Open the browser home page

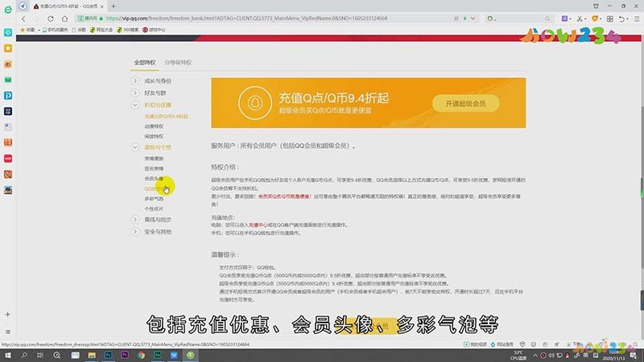pyautogui.click(x=64, y=19)
